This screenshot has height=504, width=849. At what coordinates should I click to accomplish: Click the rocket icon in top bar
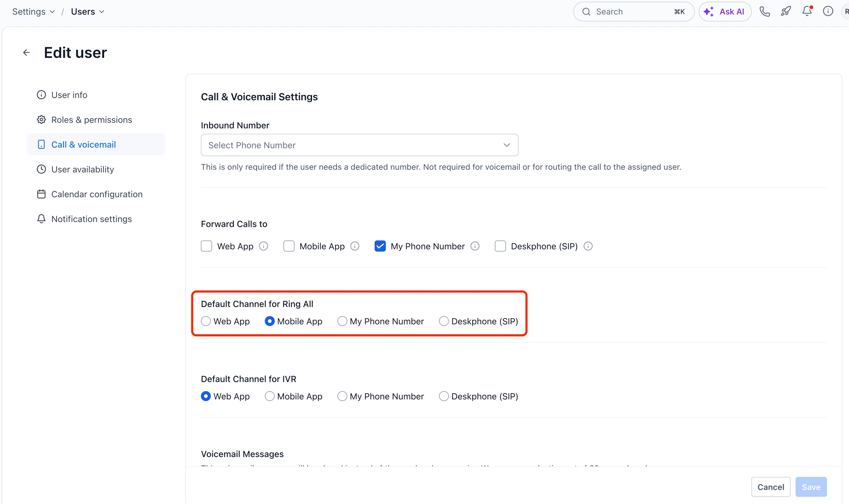tap(786, 12)
